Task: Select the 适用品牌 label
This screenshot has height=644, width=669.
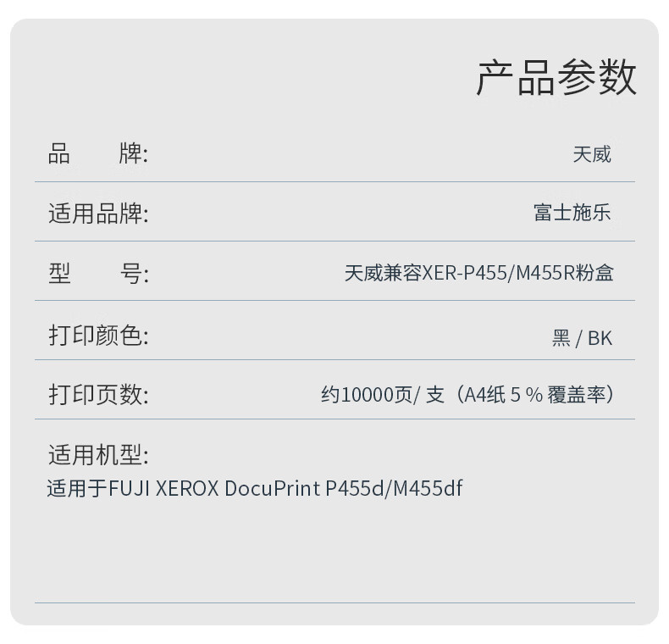Action: click(98, 213)
